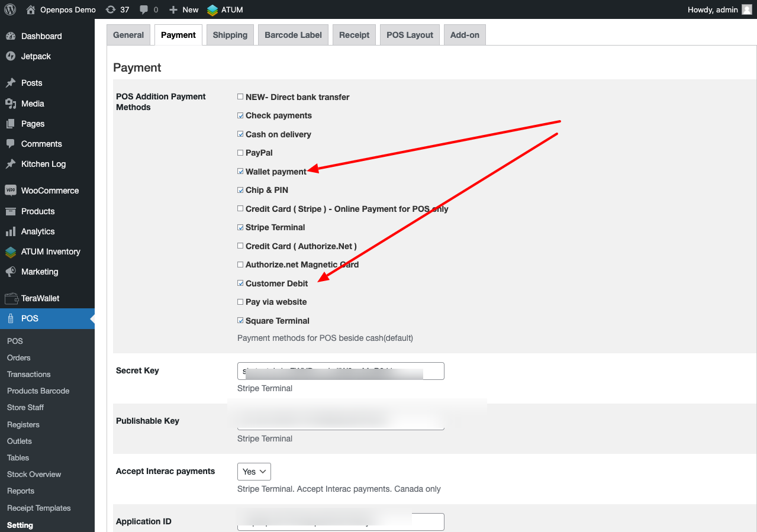Image resolution: width=757 pixels, height=532 pixels.
Task: Click inside the Secret Key field
Action: 340,371
